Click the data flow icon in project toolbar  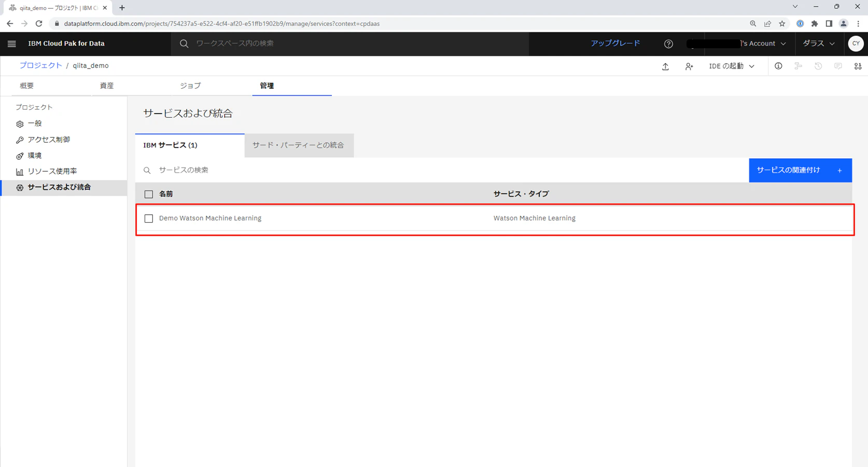(799, 66)
